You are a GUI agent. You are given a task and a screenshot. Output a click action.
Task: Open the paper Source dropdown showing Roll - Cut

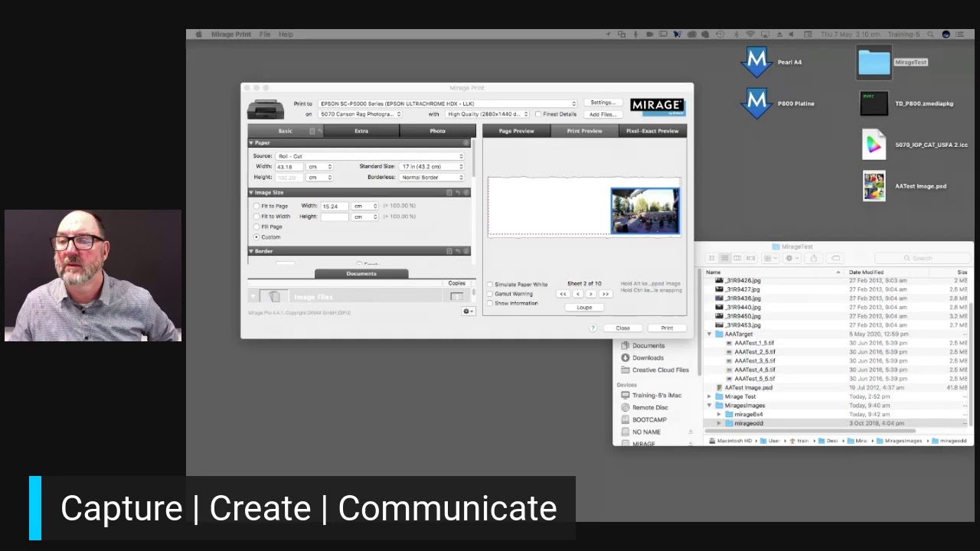pos(370,156)
